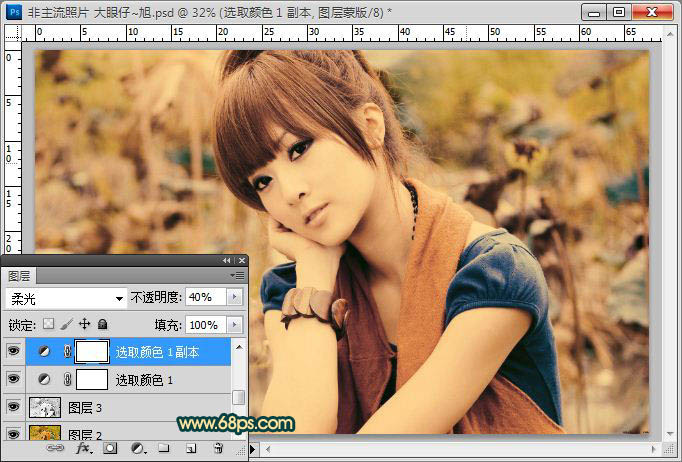Image resolution: width=682 pixels, height=462 pixels.
Task: Click the delete layer trash icon
Action: (x=217, y=449)
